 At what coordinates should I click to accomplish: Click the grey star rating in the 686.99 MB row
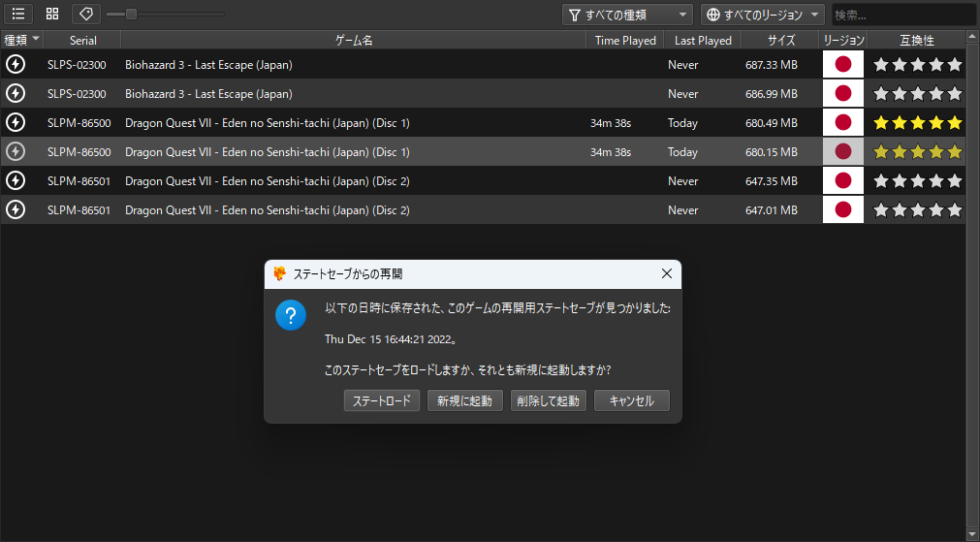(x=918, y=94)
